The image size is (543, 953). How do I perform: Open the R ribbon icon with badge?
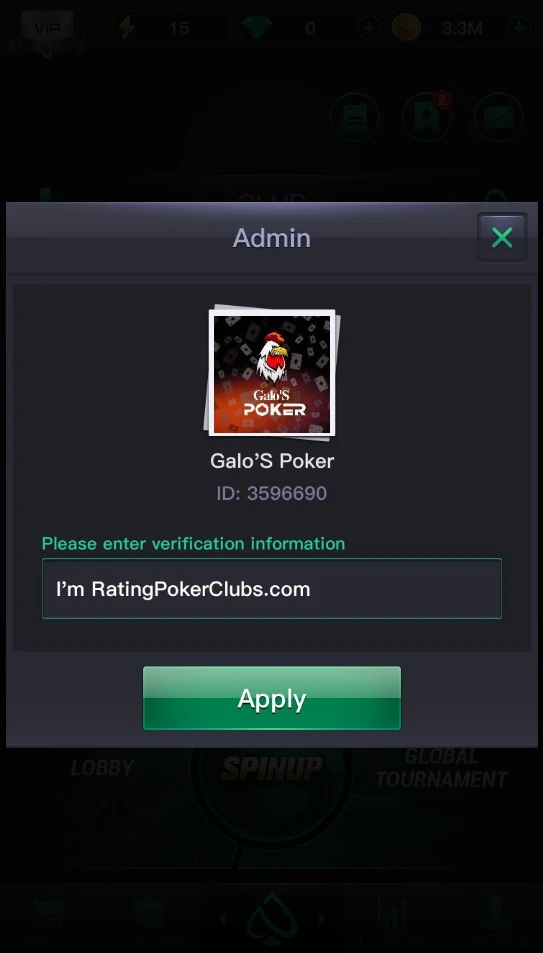[x=427, y=117]
